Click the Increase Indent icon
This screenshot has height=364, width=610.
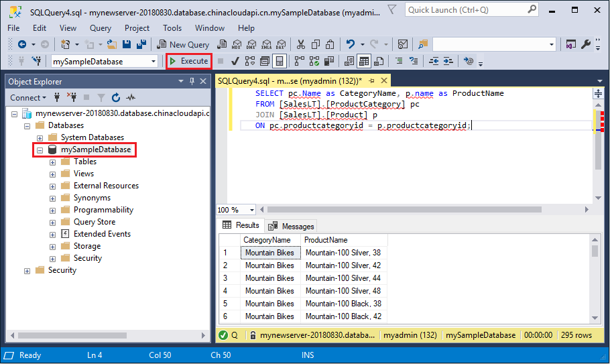coord(448,61)
